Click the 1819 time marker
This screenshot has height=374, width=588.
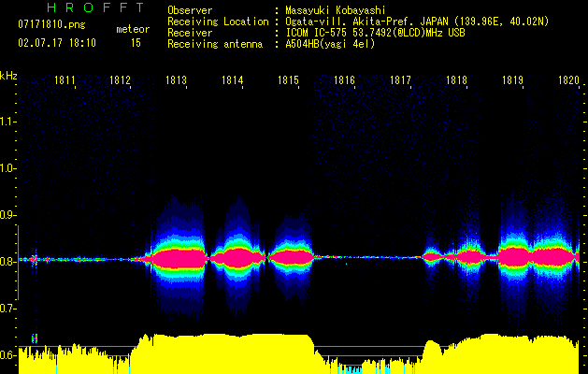tap(512, 80)
